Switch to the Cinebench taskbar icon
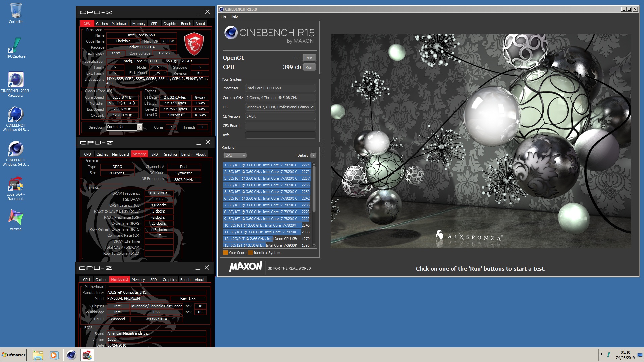This screenshot has height=362, width=644. point(71,355)
